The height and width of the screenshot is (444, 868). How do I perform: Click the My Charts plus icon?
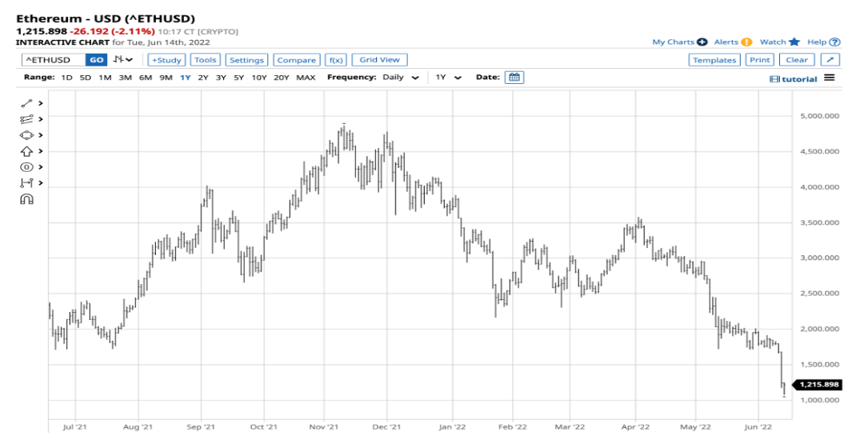[702, 42]
